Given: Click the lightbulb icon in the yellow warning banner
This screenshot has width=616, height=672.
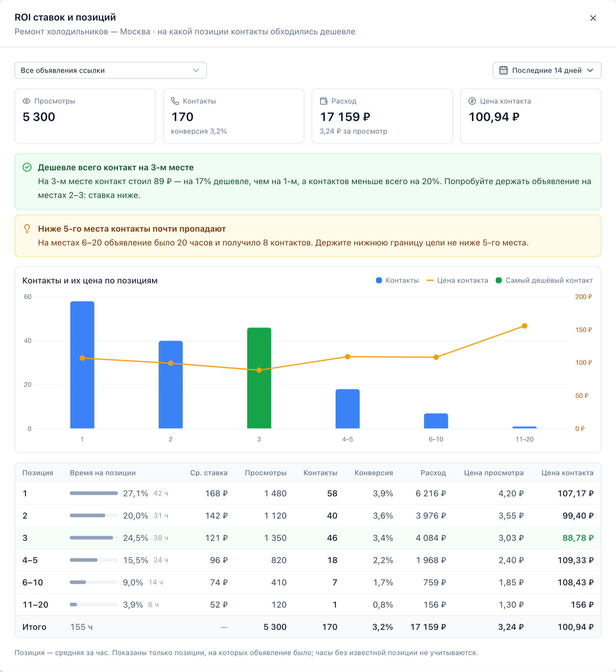Looking at the screenshot, I should click(27, 229).
